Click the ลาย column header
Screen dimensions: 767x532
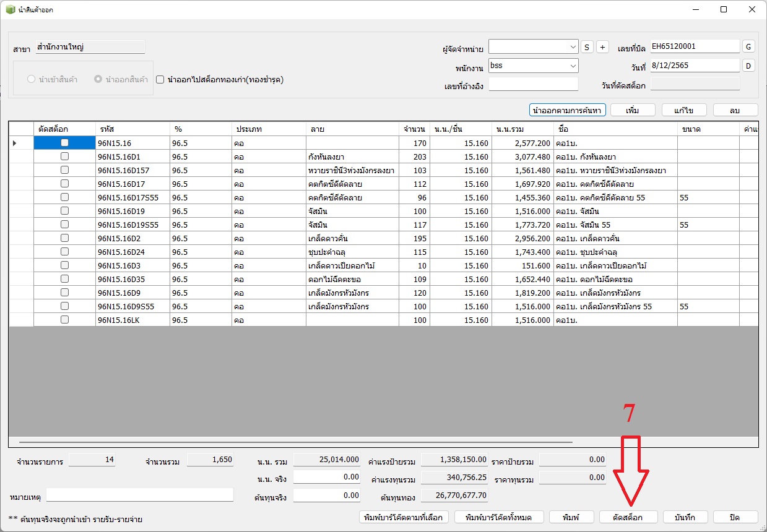(352, 129)
